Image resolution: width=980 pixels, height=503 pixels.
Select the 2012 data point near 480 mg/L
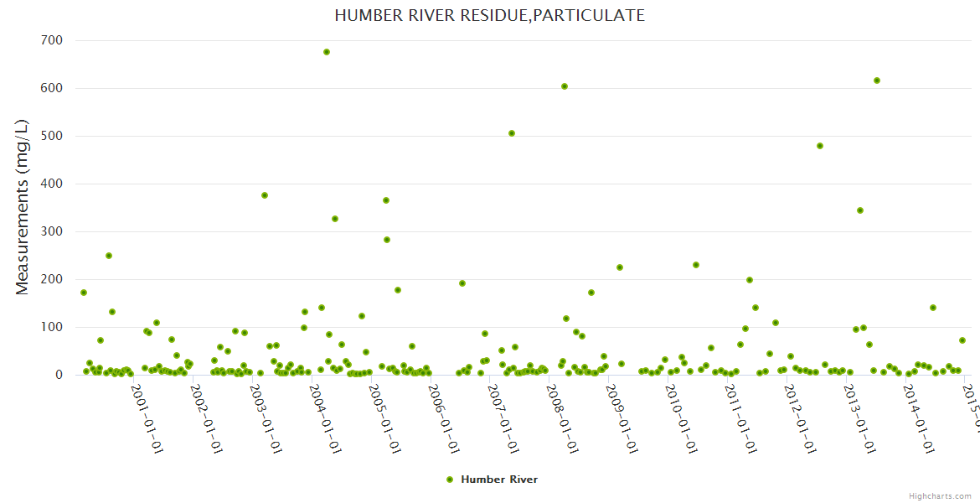820,146
